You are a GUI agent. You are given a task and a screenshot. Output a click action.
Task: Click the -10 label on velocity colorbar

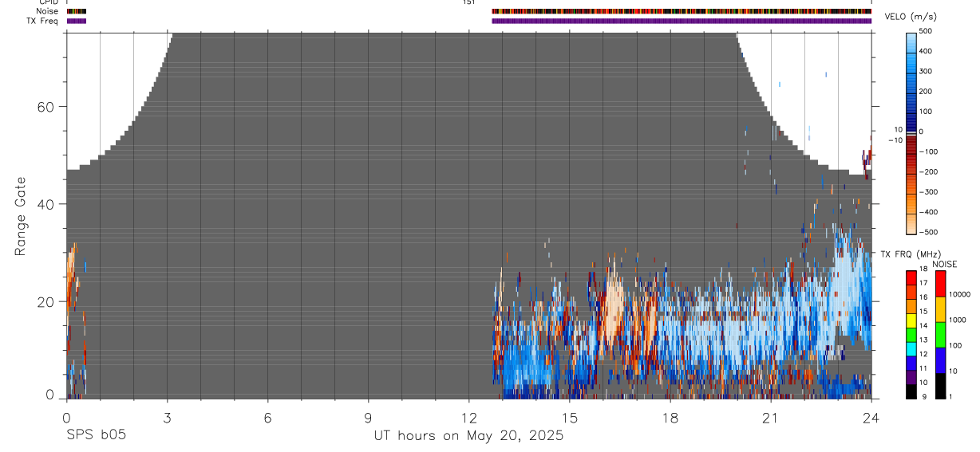click(x=895, y=140)
